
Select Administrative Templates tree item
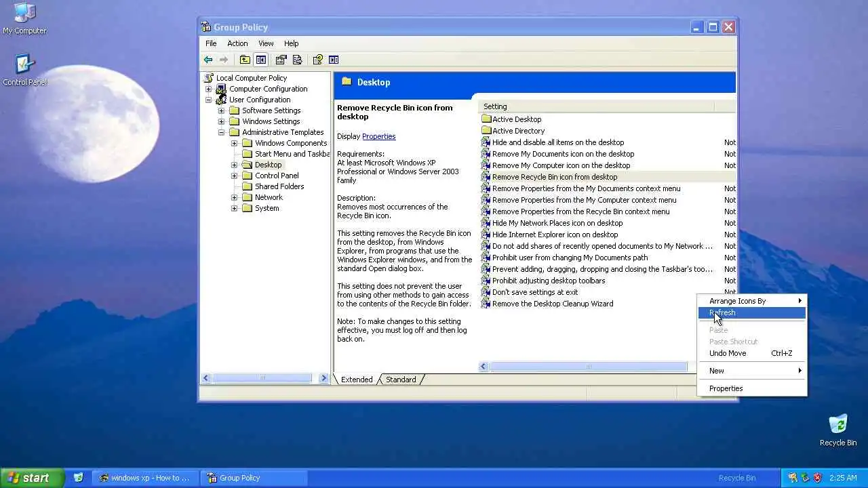pyautogui.click(x=283, y=132)
